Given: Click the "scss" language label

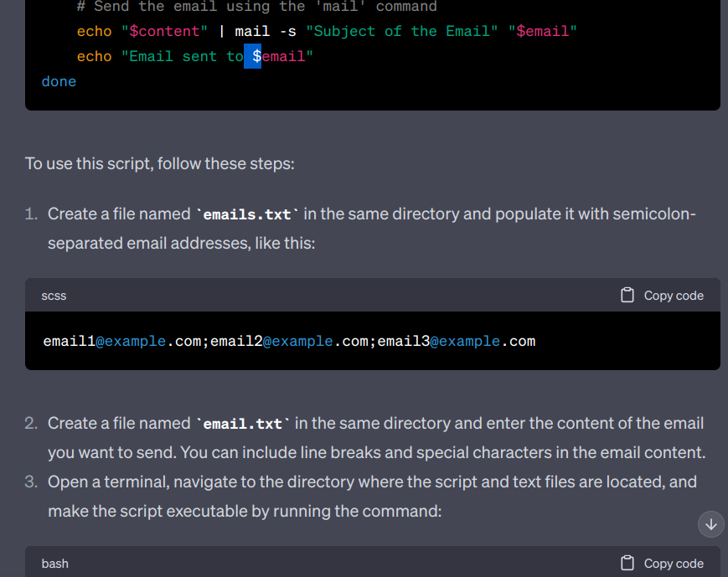Looking at the screenshot, I should click(x=54, y=296).
